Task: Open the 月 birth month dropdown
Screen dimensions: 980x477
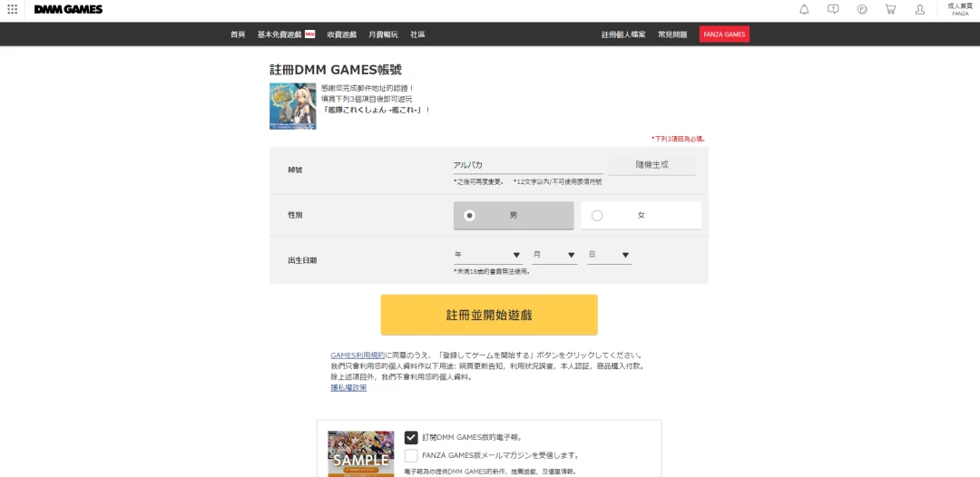Action: pyautogui.click(x=554, y=256)
